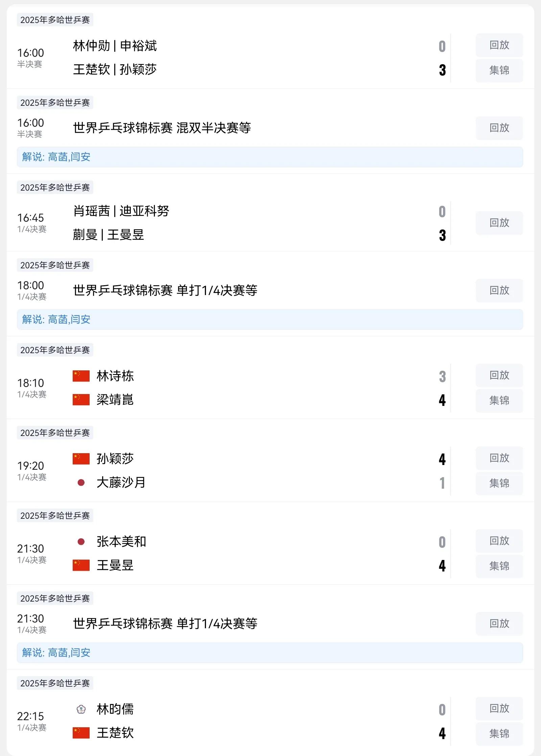Select the first 解说: 高菡,闫安 commentary bar

click(x=270, y=157)
